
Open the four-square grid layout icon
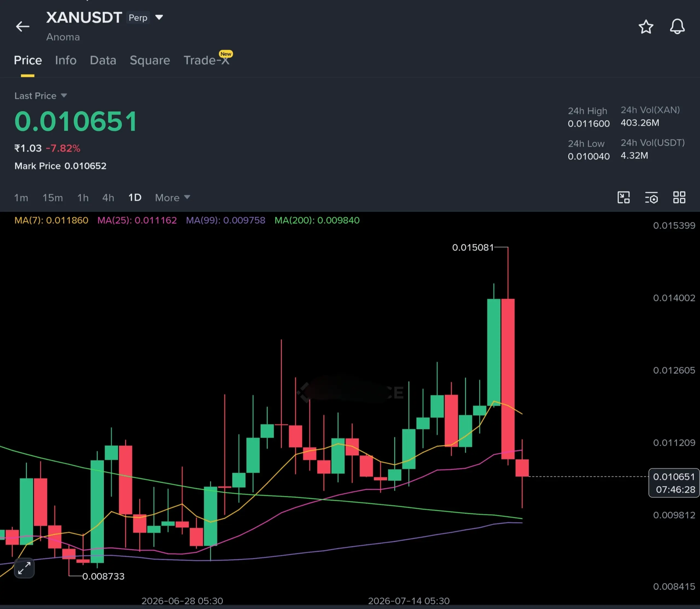[x=679, y=197]
